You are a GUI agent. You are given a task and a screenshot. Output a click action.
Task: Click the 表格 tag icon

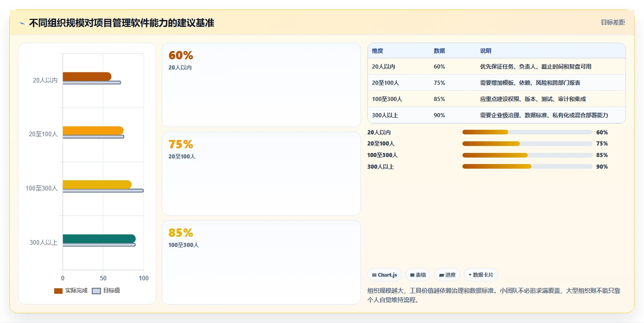(x=412, y=275)
